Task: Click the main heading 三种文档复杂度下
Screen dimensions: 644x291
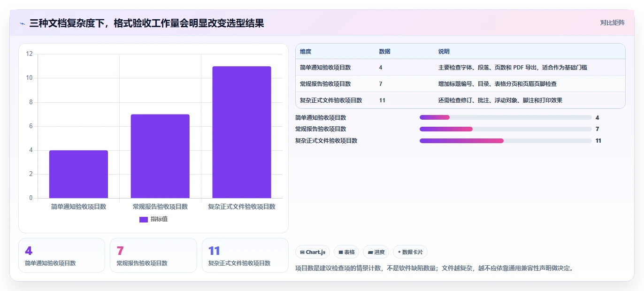Action: 146,23
